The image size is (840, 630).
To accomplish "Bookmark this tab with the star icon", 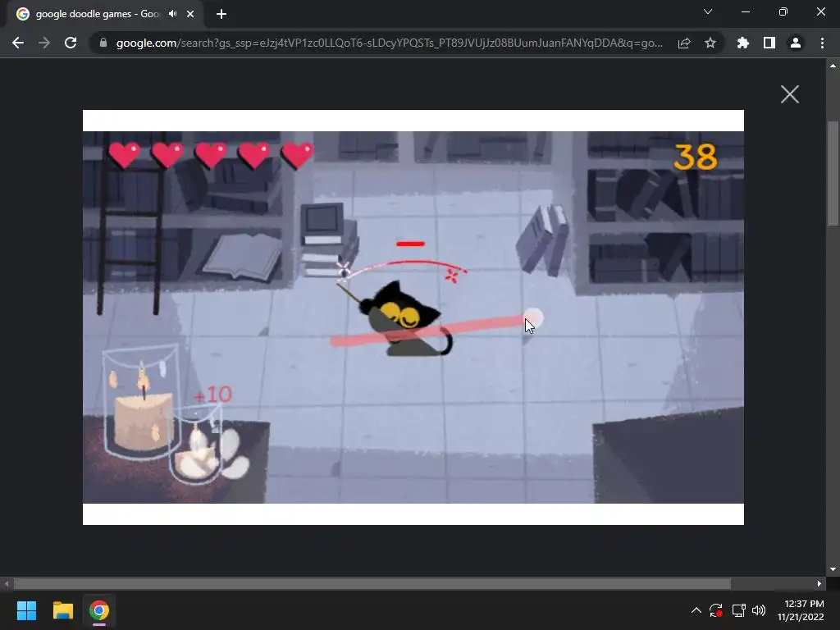I will click(710, 43).
